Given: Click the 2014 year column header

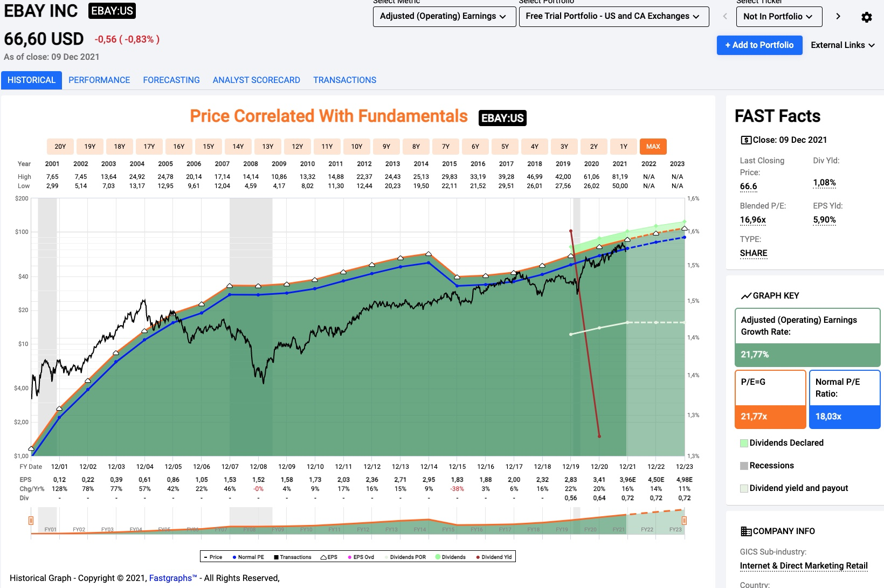Looking at the screenshot, I should (x=421, y=164).
